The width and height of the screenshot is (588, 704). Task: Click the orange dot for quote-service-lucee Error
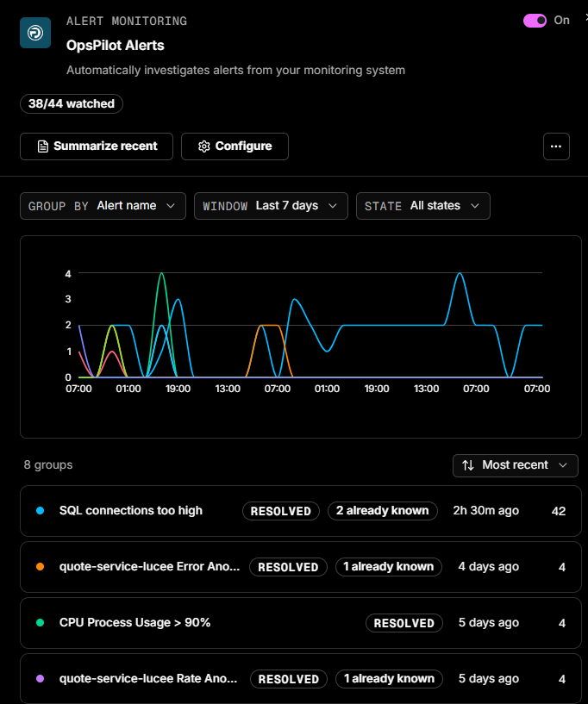click(40, 567)
